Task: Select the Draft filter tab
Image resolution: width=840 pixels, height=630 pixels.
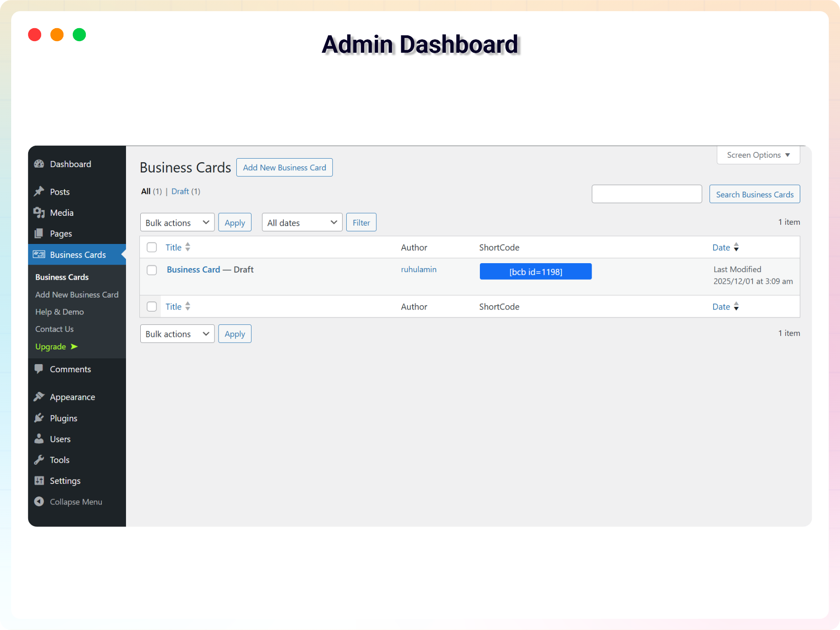Action: point(180,191)
